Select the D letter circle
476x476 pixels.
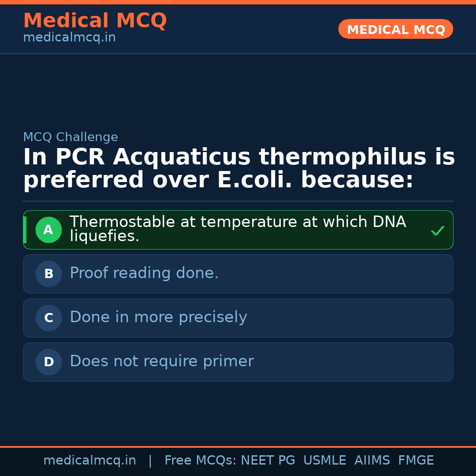[x=48, y=362]
